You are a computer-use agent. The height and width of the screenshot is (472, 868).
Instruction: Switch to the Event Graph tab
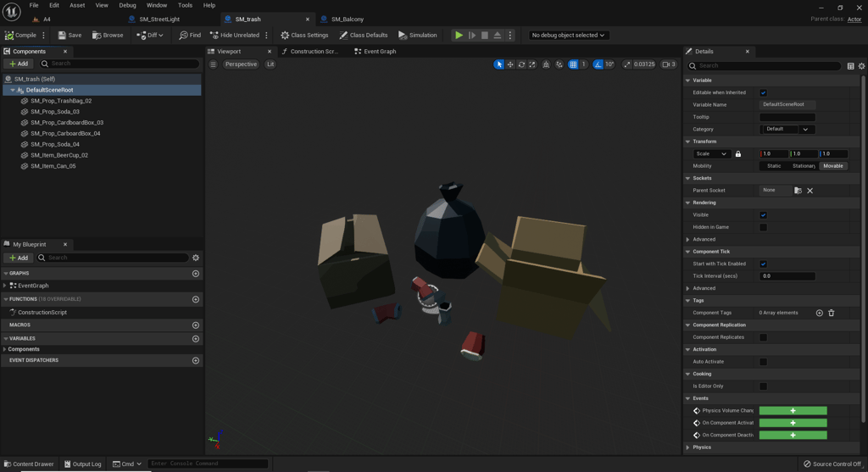tap(379, 52)
